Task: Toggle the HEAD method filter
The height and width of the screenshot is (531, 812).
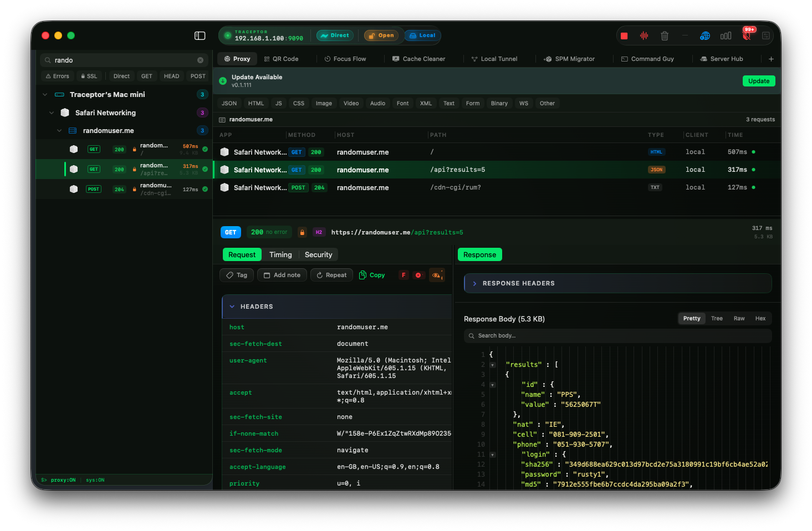Action: pos(172,76)
